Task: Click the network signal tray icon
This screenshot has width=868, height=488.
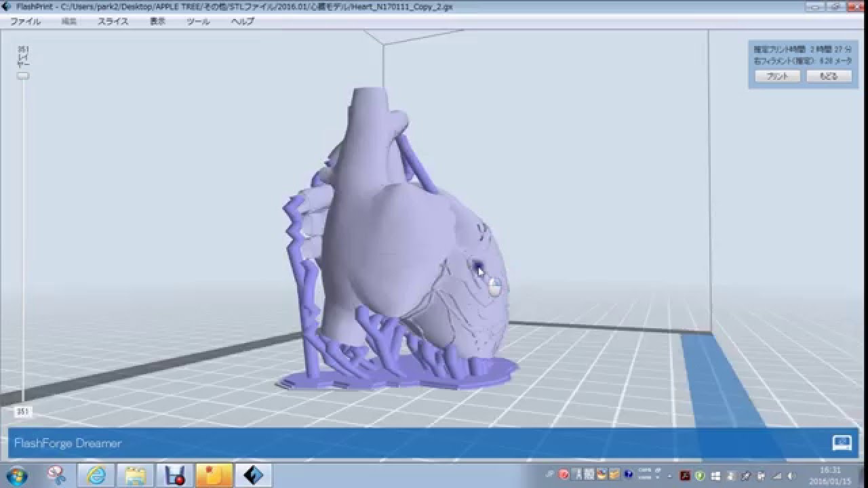Action: pyautogui.click(x=776, y=476)
